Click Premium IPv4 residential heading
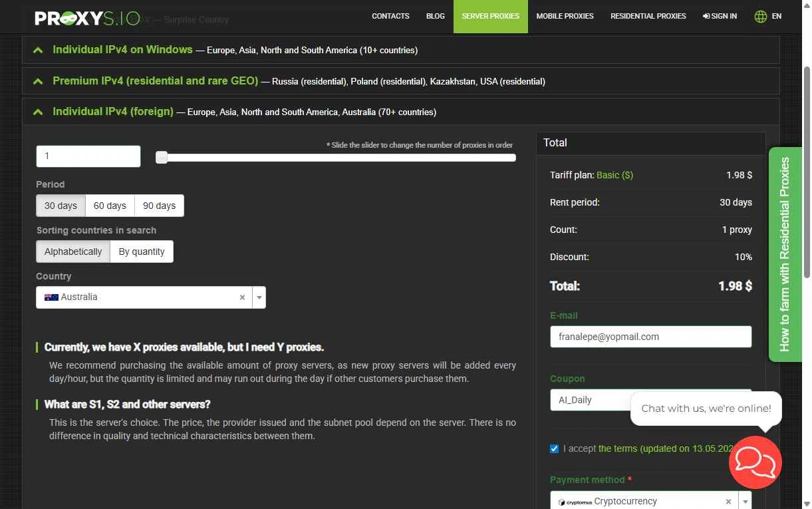The image size is (812, 509). 156,81
